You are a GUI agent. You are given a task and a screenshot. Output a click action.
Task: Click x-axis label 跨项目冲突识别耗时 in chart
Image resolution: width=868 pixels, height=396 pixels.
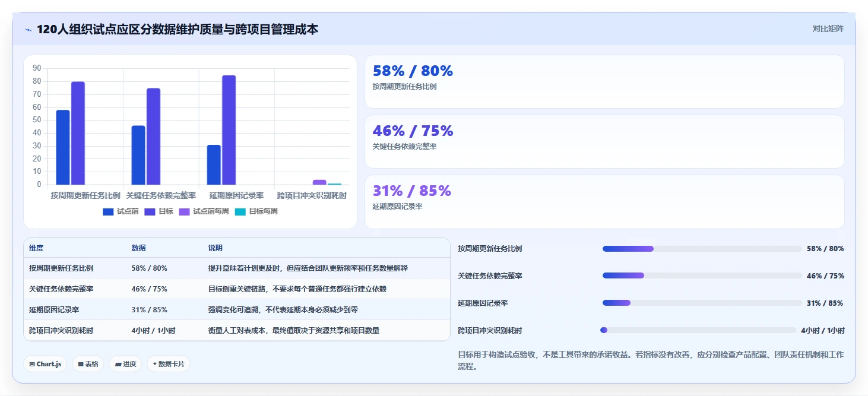[x=312, y=195]
